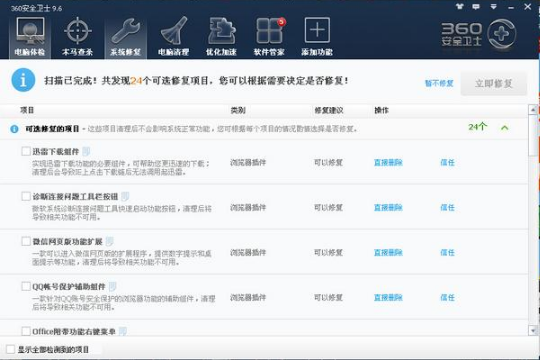The image size is (540, 360).
Task: Open details note icon for 迅雷下载组件
Action: click(x=86, y=151)
